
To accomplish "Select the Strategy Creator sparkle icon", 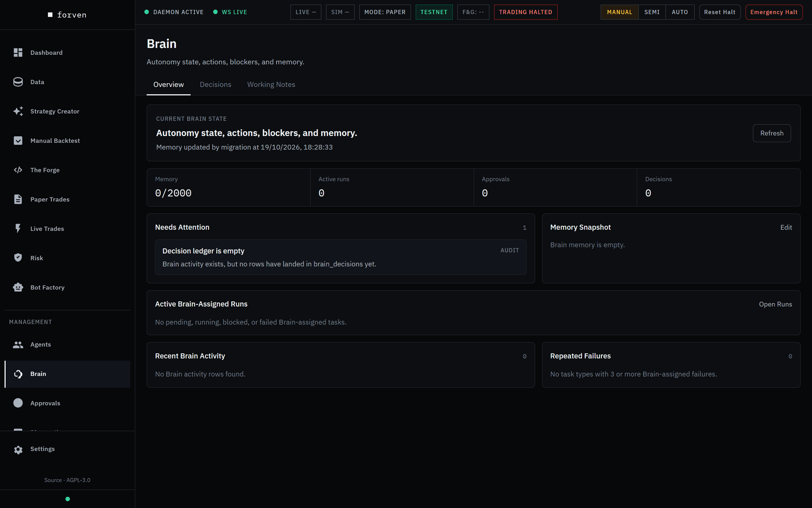I will pos(18,111).
